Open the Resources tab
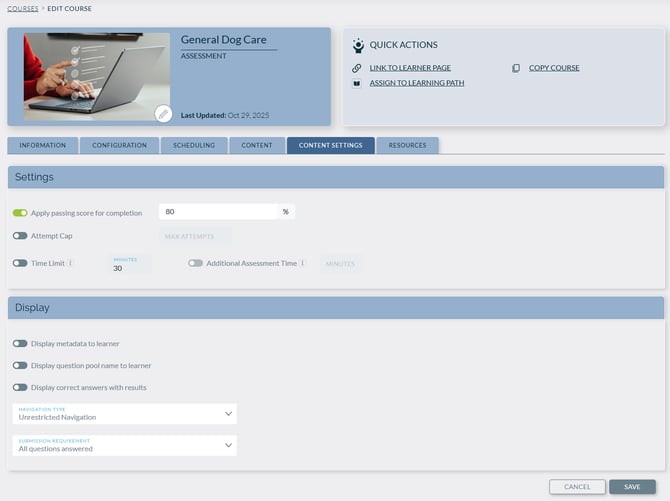Image resolution: width=670 pixels, height=501 pixels. (407, 145)
